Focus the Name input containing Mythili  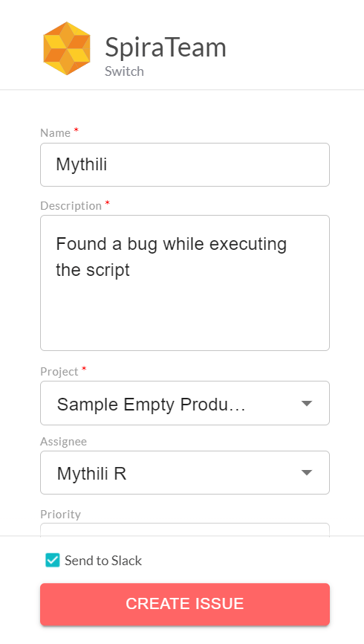click(x=185, y=164)
